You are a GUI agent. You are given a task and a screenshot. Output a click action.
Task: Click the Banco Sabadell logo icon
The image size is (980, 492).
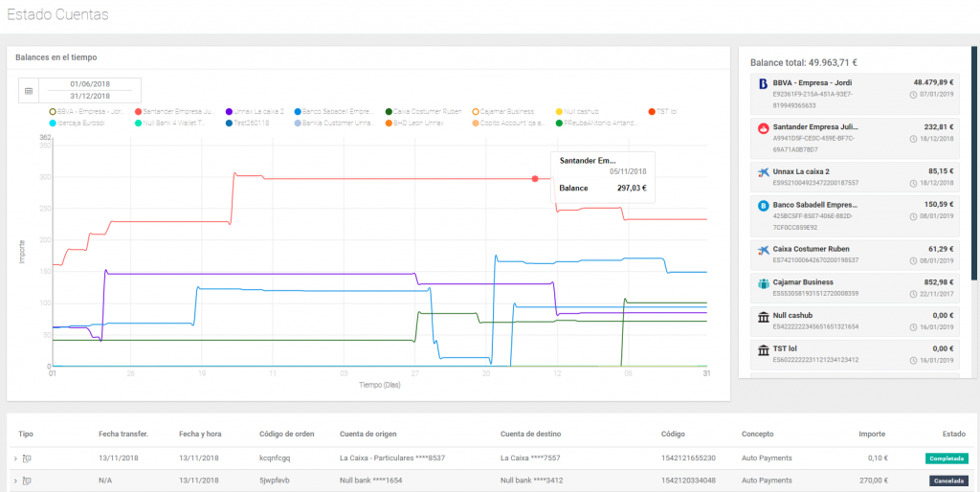[764, 205]
